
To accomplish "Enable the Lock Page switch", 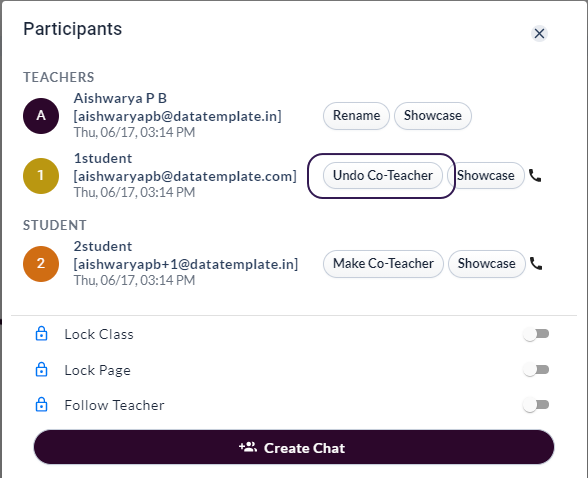I will pos(536,370).
